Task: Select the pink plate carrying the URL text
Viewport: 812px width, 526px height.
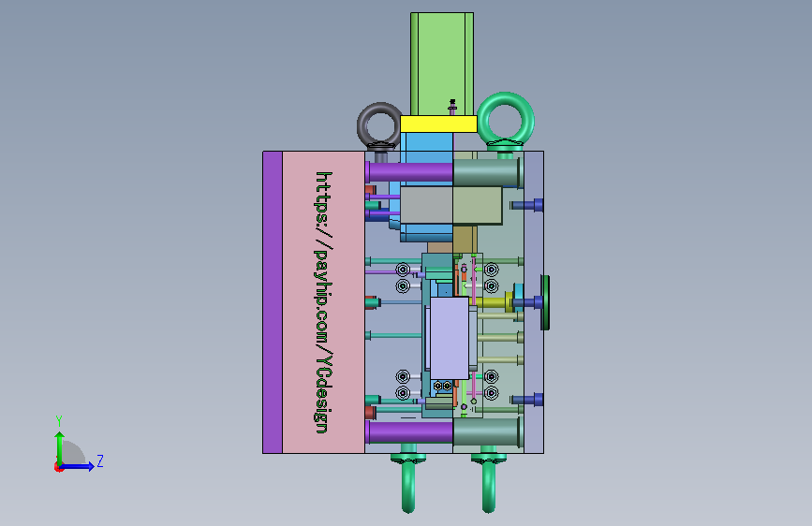Action: (x=324, y=302)
